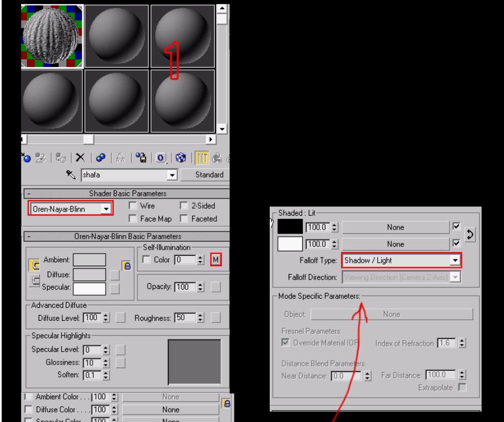Uncheck second Falloff map enable checkbox
The image size is (504, 422).
tap(456, 243)
